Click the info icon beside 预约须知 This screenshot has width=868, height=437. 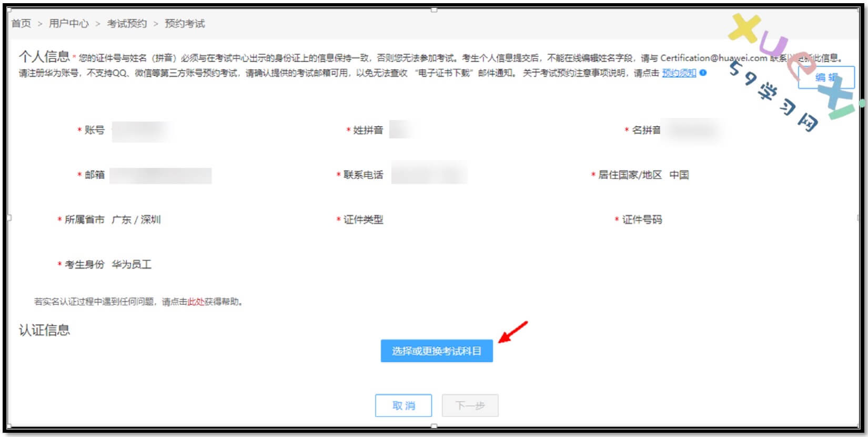pos(703,73)
